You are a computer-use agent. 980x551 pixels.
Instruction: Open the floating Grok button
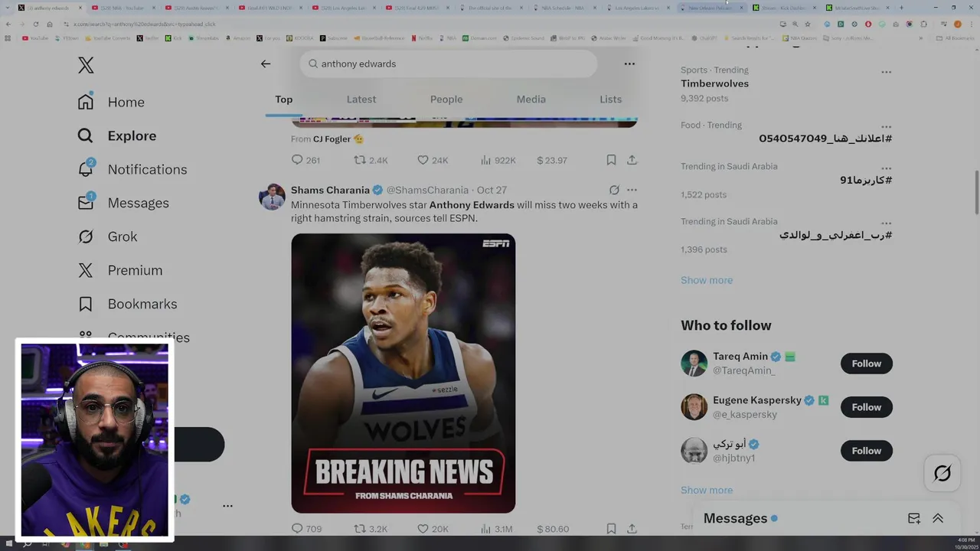click(942, 474)
